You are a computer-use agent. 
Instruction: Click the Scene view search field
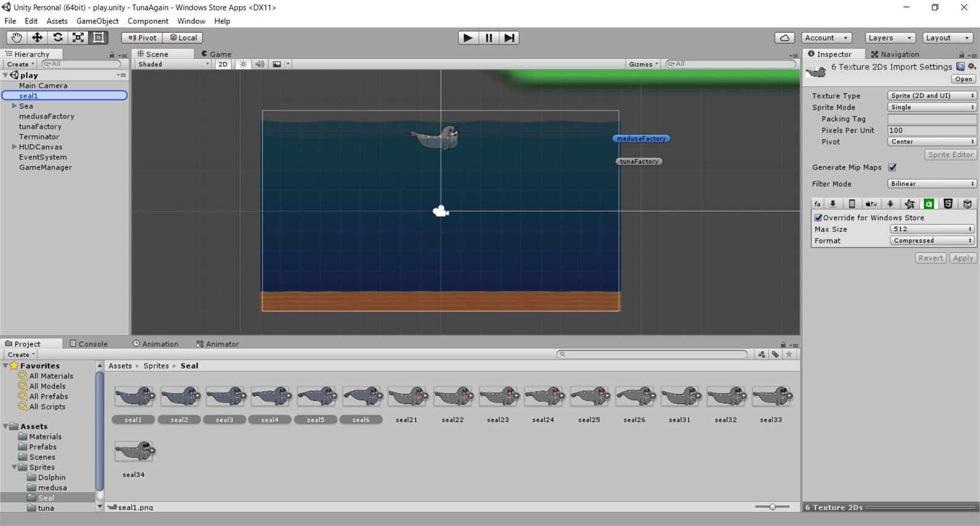click(x=731, y=64)
